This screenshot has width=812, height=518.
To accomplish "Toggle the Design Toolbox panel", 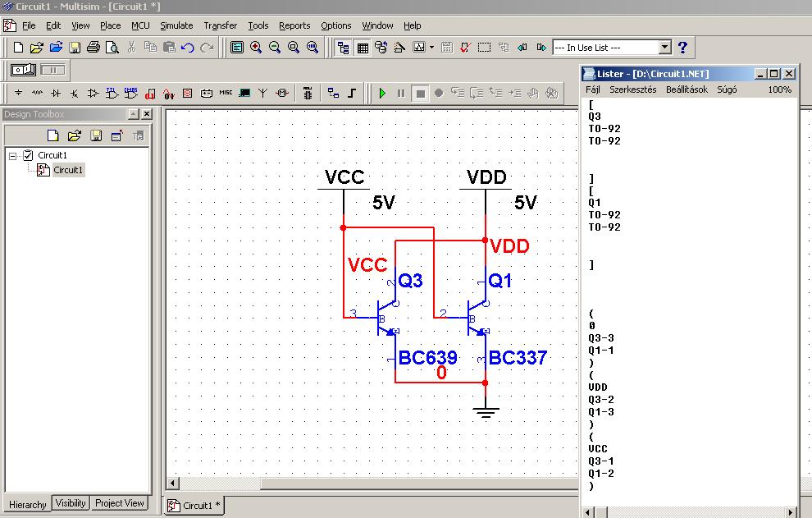I will (x=343, y=48).
